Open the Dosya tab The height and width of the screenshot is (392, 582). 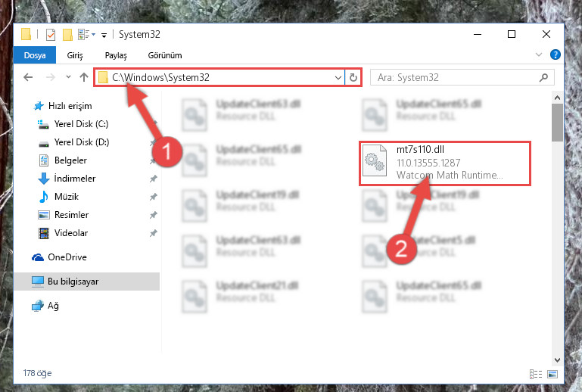[35, 55]
